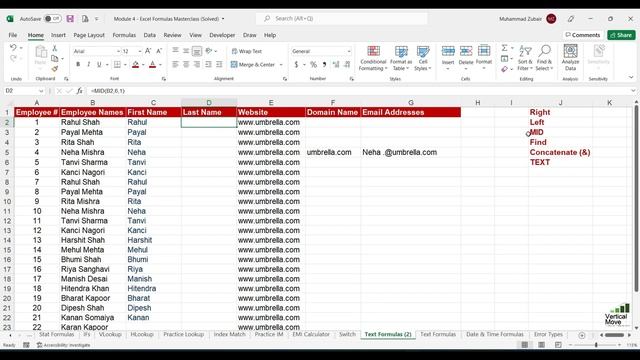Click the Save icon in title bar

point(70,19)
